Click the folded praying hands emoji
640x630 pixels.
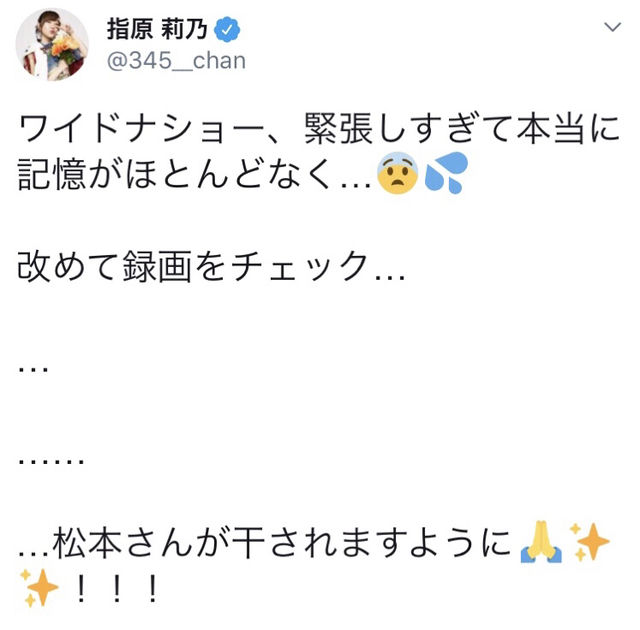pos(541,542)
